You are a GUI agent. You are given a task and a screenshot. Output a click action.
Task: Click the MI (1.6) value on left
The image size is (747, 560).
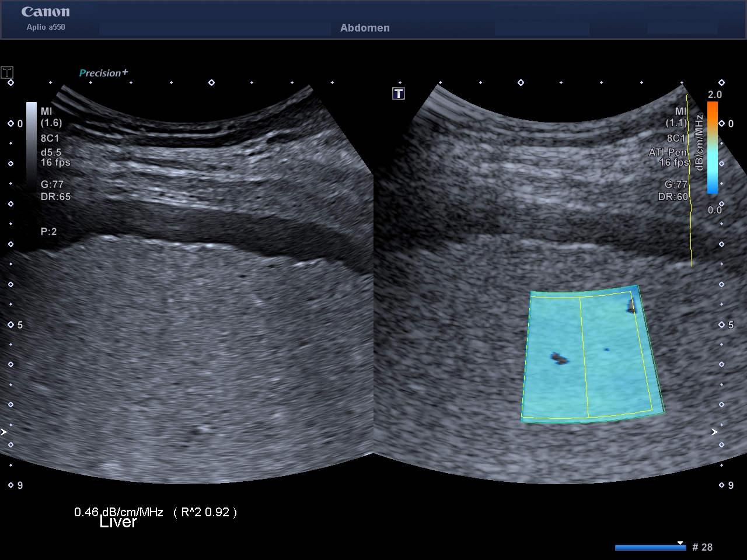tap(51, 117)
